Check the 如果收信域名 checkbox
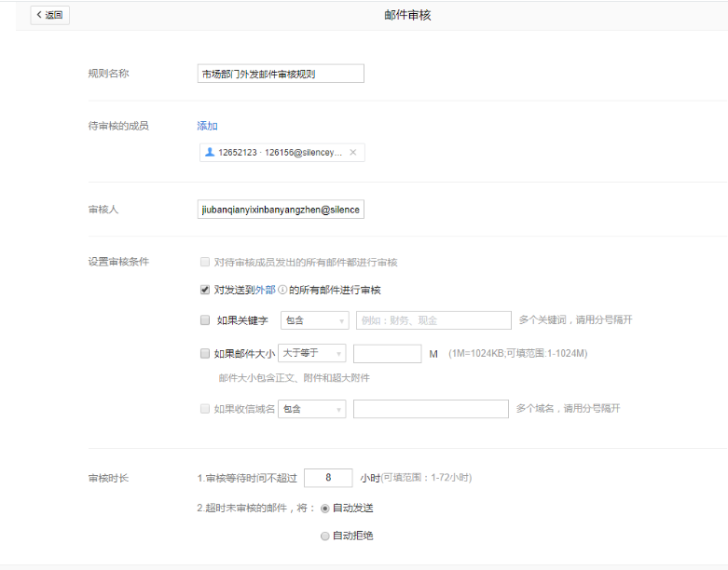This screenshot has height=570, width=728. click(x=205, y=408)
